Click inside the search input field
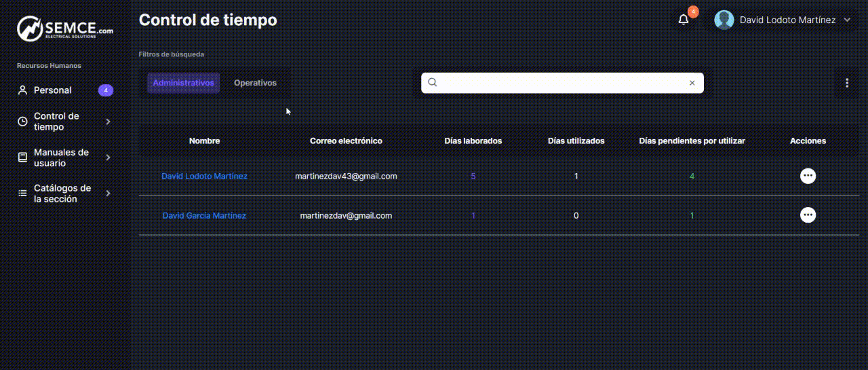This screenshot has width=868, height=370. [563, 83]
